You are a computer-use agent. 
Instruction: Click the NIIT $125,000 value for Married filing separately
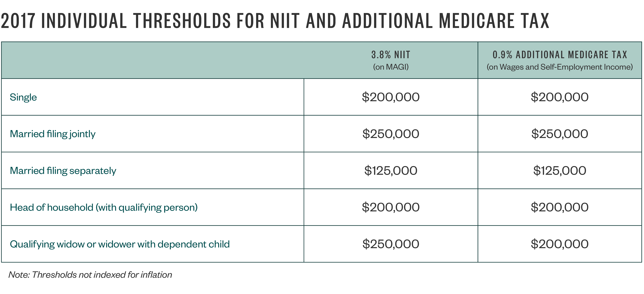390,171
